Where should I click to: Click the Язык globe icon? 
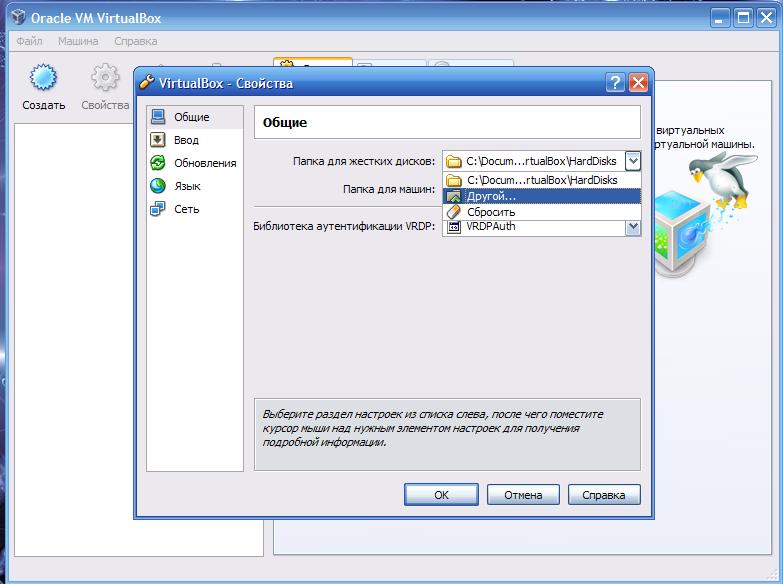pos(158,185)
